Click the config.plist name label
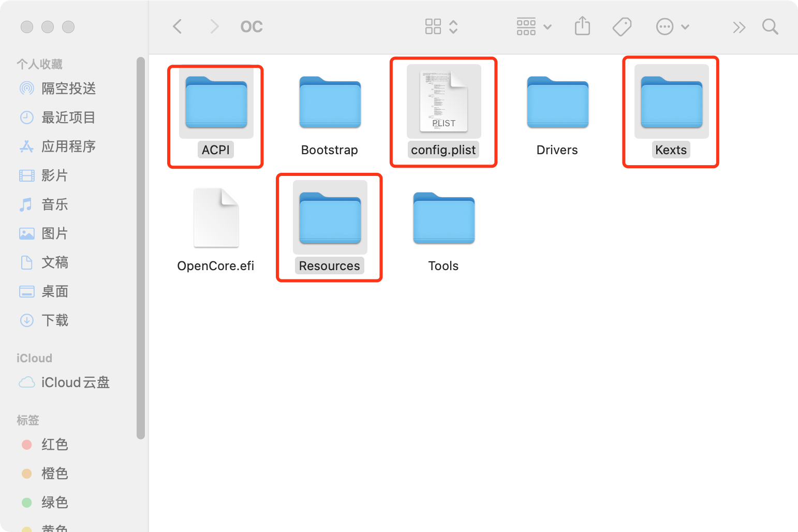798x532 pixels. (x=444, y=150)
